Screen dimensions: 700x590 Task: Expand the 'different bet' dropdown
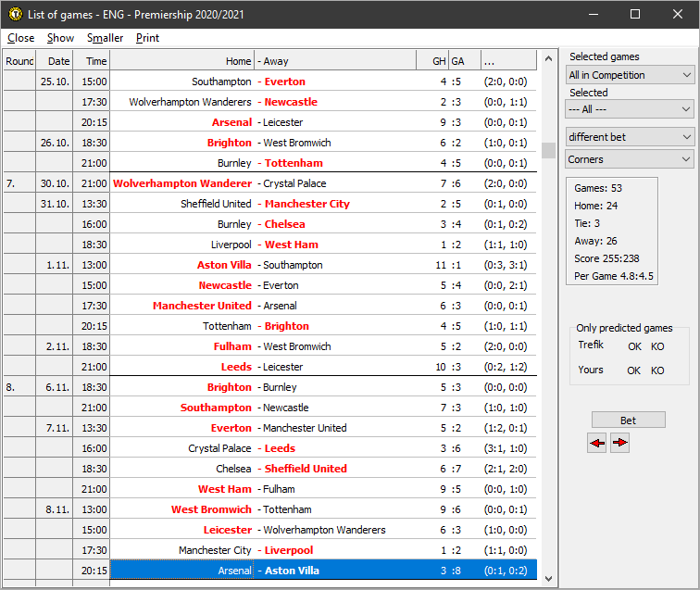pyautogui.click(x=630, y=137)
